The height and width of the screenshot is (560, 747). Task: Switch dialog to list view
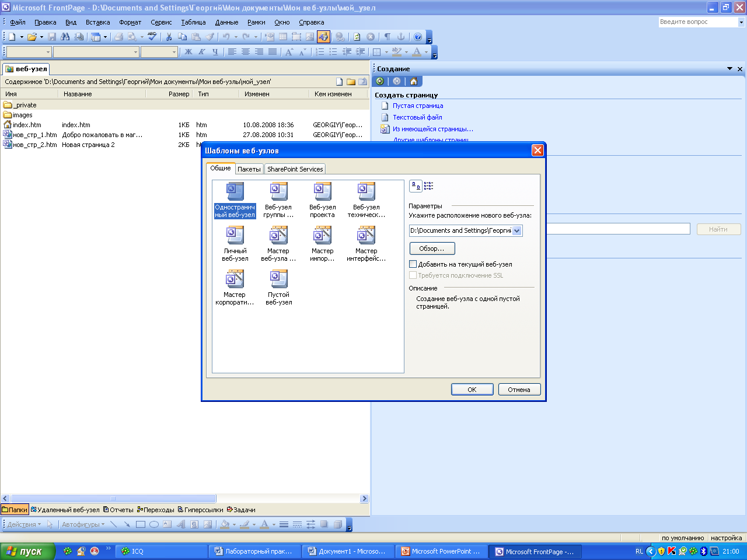click(428, 186)
